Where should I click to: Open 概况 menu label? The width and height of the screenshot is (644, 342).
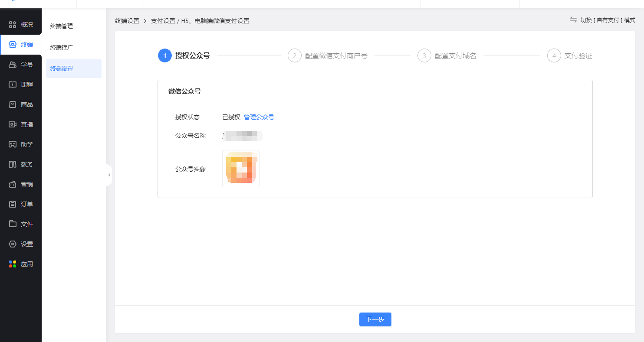[x=27, y=25]
